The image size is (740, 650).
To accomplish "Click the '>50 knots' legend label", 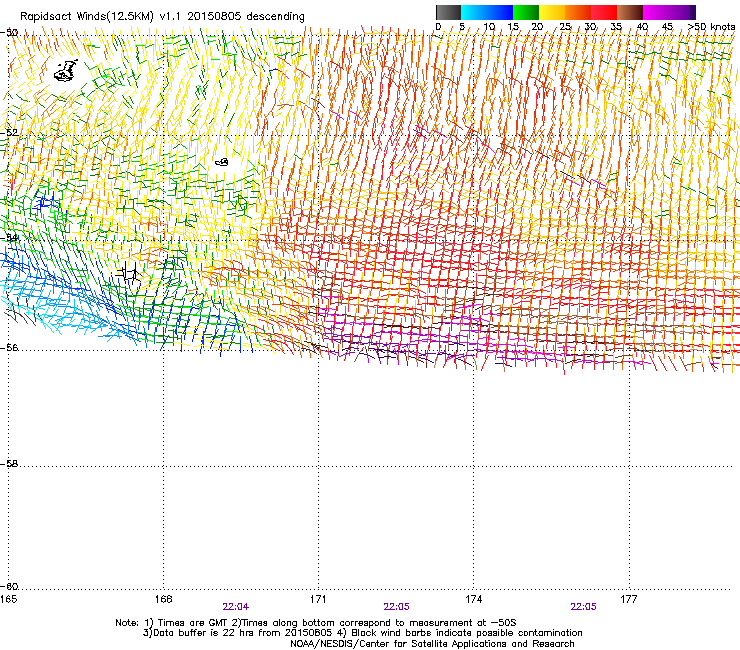I will [x=712, y=27].
